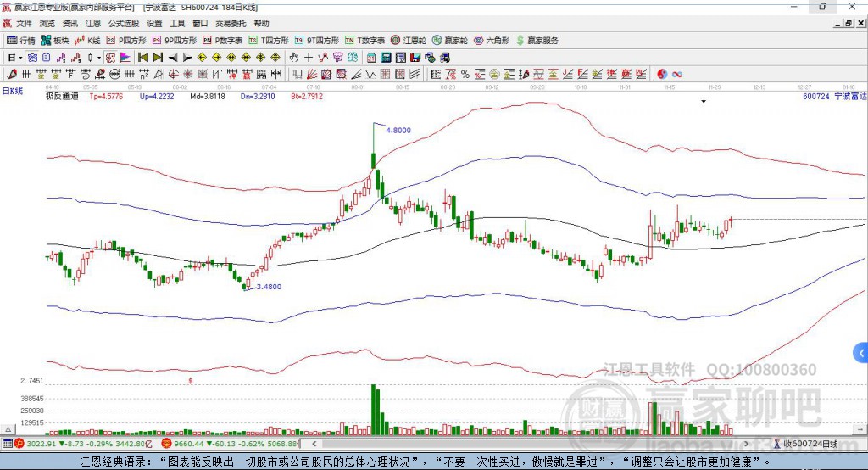This screenshot has height=470, width=868.
Task: Click the 3.4800 low price label
Action: tap(269, 287)
